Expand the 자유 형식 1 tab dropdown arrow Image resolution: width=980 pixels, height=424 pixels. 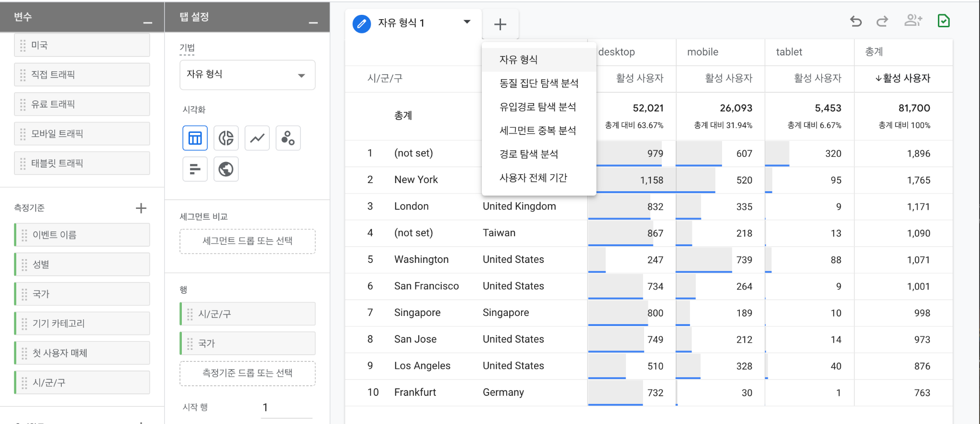[467, 22]
